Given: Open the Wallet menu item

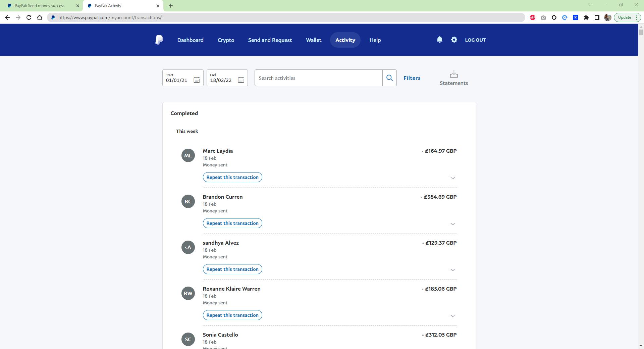Looking at the screenshot, I should click(x=313, y=40).
